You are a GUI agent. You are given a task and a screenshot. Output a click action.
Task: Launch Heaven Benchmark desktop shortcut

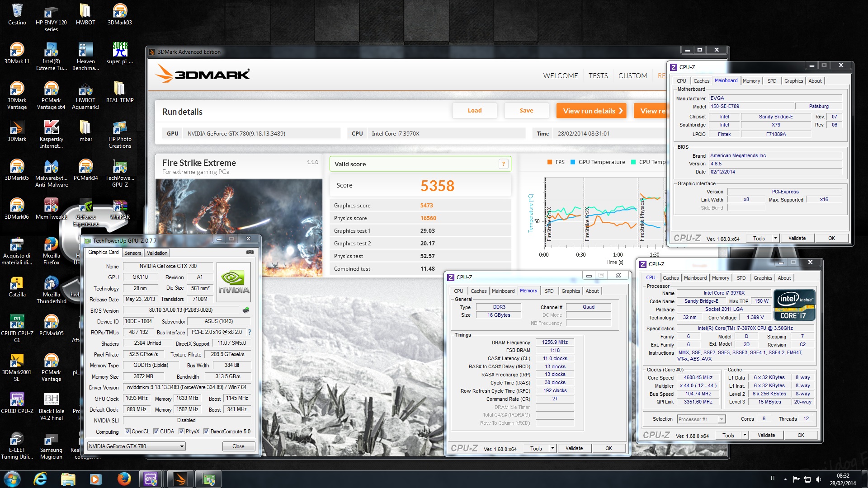pos(85,57)
